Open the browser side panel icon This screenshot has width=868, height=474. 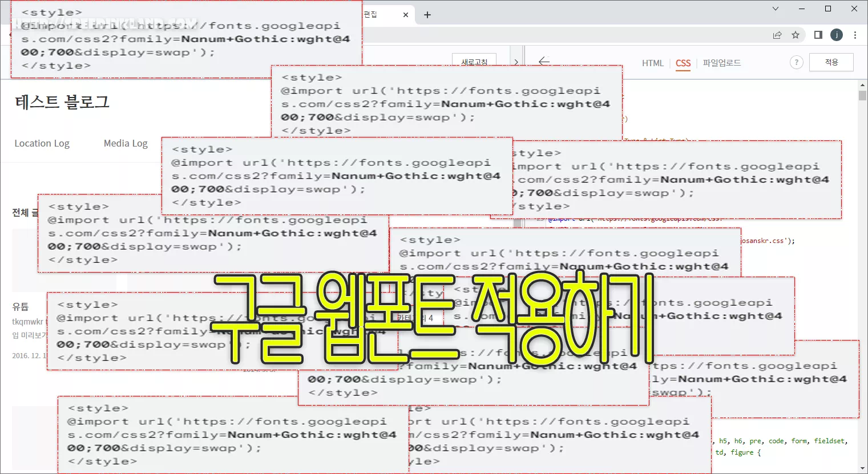818,35
